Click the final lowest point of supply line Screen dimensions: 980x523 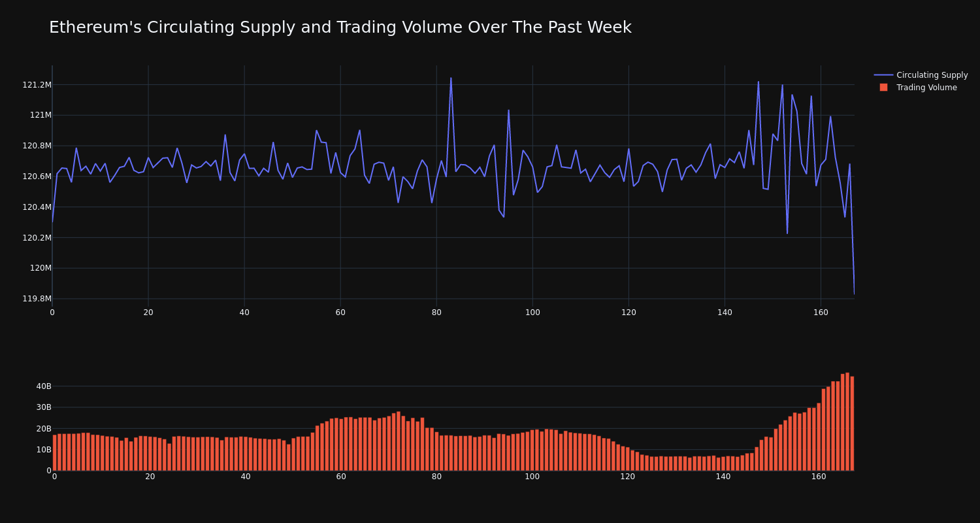click(854, 294)
